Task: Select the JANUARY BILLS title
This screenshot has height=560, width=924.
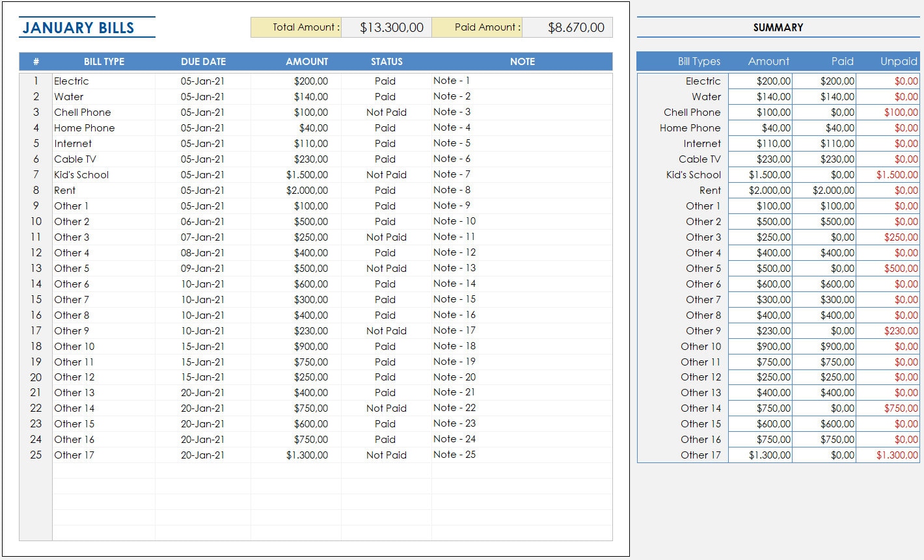Action: [x=86, y=28]
